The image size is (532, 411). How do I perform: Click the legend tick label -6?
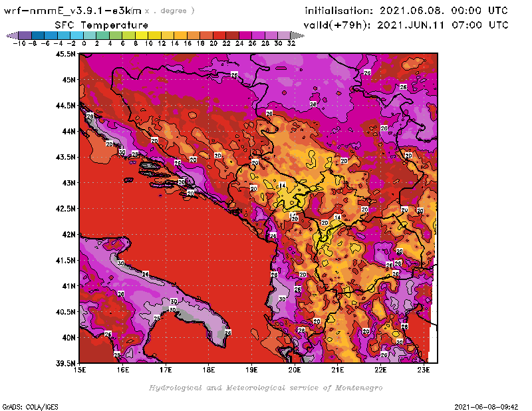[x=45, y=43]
